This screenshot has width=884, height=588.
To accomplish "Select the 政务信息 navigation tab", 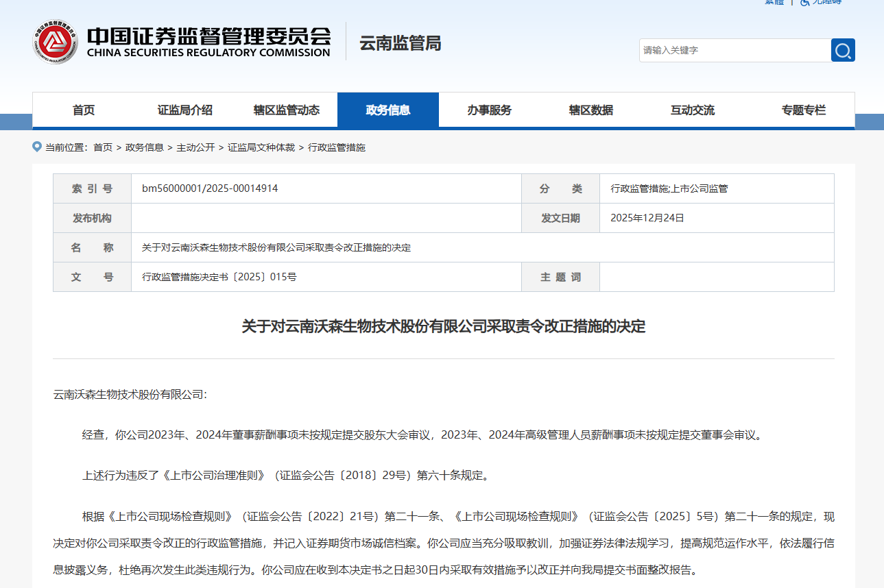I will [388, 110].
